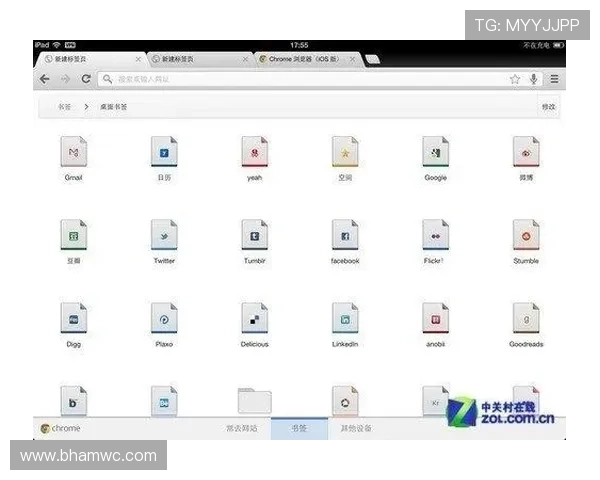Click the 书签 breadcrumb root
The width and height of the screenshot is (600, 480).
coord(64,106)
